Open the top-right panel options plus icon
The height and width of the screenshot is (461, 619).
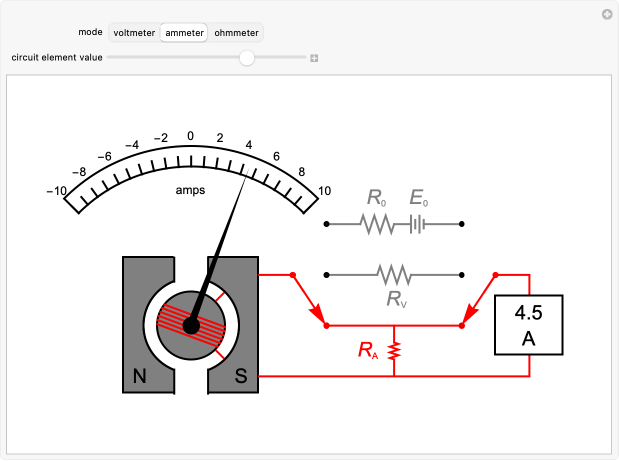[606, 14]
